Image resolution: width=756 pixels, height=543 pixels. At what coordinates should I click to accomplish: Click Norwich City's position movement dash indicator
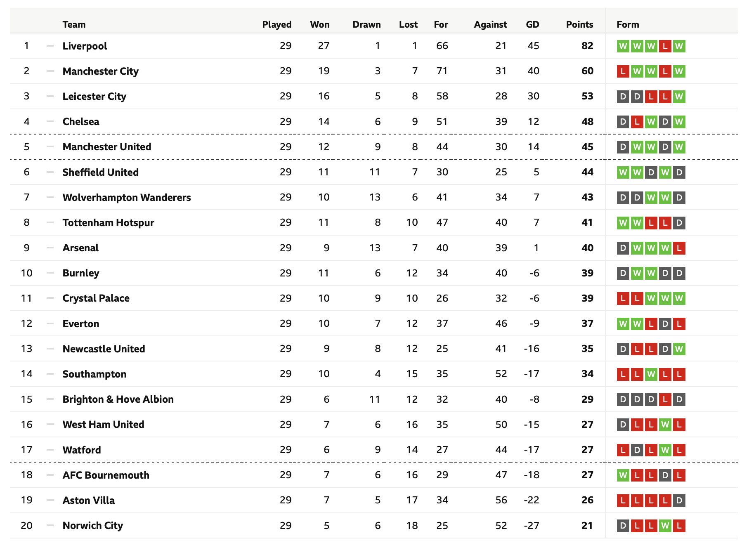(x=50, y=525)
